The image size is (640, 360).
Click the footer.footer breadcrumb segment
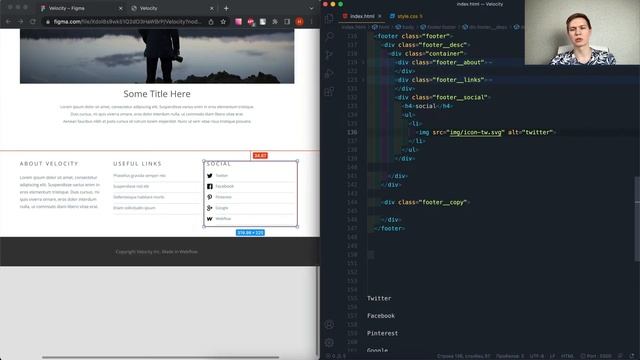[438, 27]
